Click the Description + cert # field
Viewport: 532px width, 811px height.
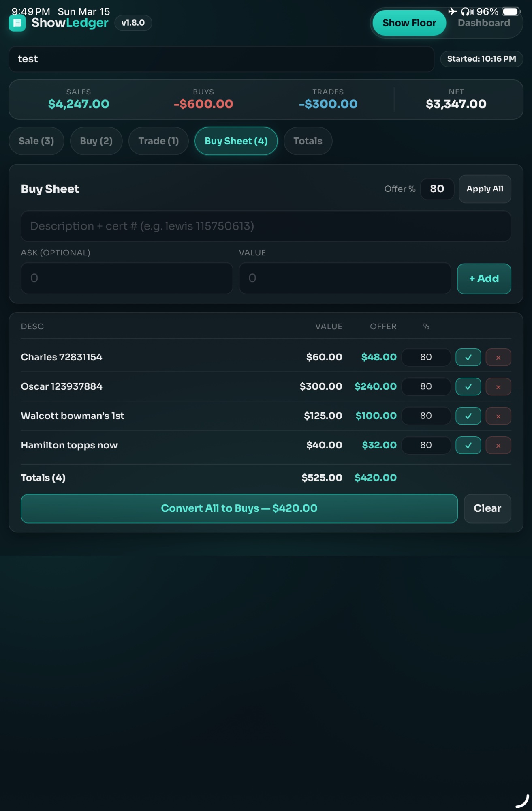pos(265,226)
